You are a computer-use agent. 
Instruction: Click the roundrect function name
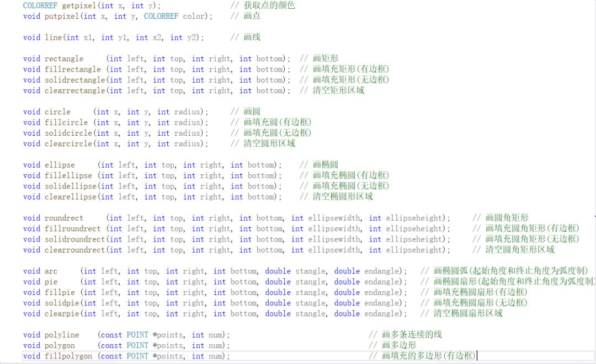tap(64, 218)
